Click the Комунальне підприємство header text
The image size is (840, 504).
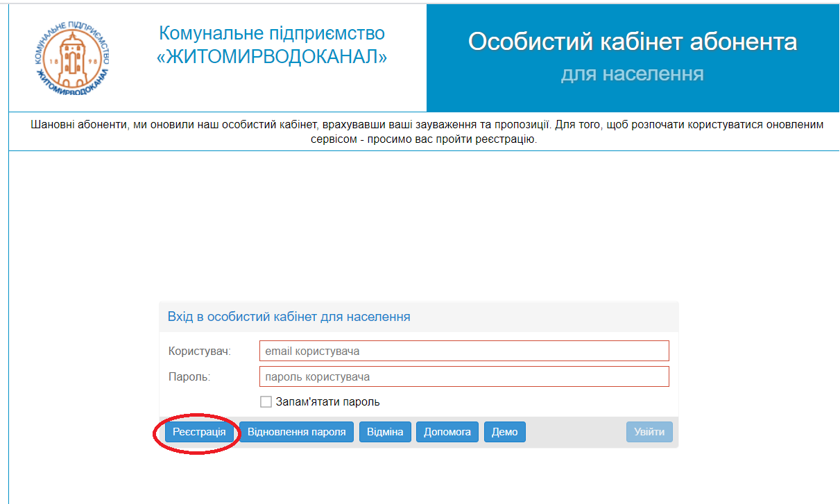pyautogui.click(x=272, y=33)
